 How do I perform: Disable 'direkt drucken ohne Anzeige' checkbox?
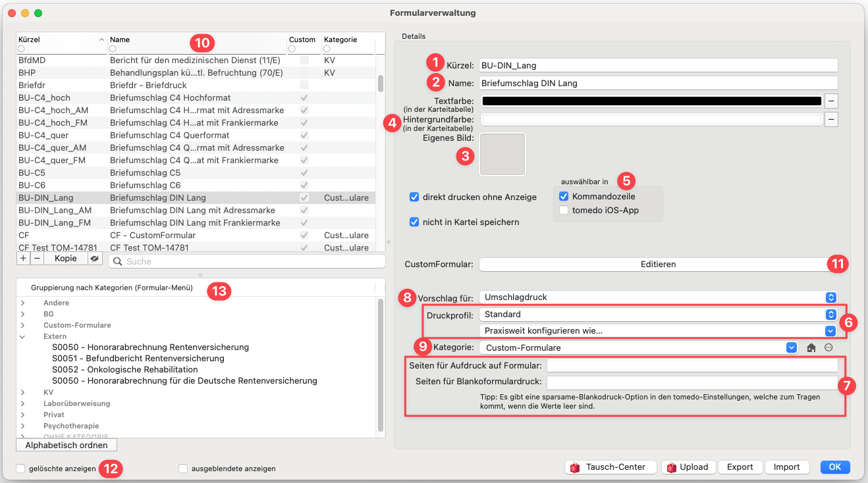(x=414, y=197)
